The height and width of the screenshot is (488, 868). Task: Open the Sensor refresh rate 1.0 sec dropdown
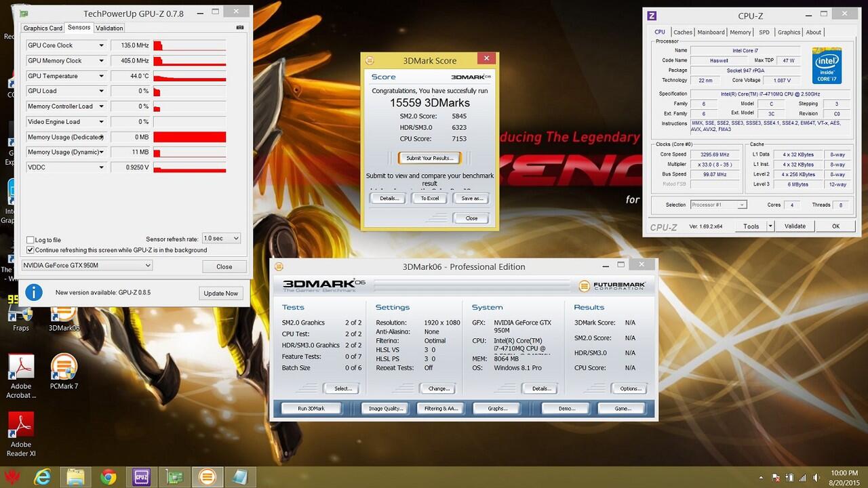click(x=221, y=239)
